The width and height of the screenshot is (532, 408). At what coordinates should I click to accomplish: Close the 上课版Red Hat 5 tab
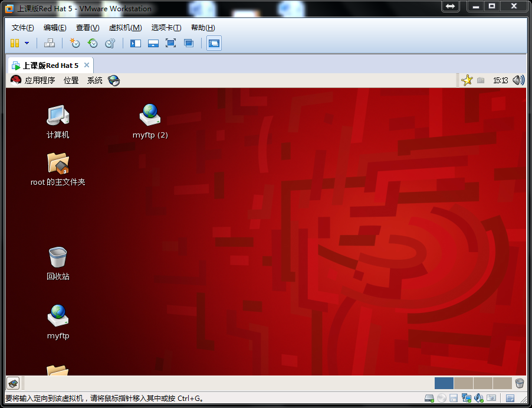87,65
